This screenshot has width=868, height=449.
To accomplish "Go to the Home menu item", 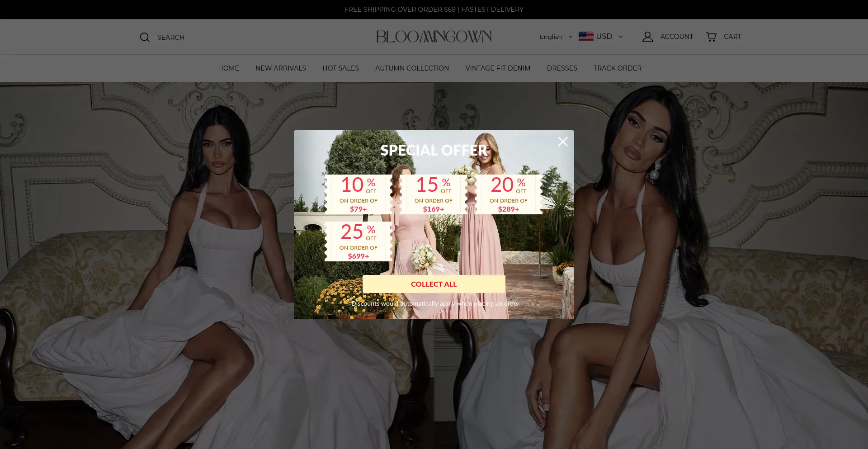I will point(228,68).
